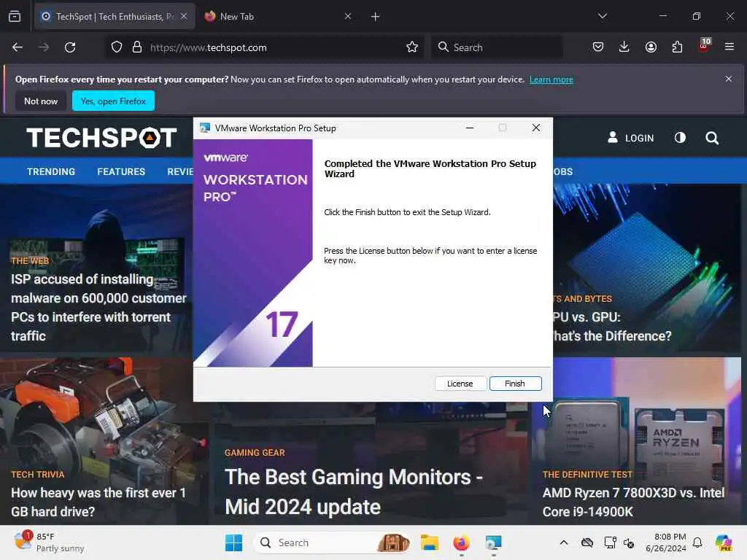Screen dimensions: 747x560
Task: Click the extension badge showing 10
Action: (x=704, y=45)
